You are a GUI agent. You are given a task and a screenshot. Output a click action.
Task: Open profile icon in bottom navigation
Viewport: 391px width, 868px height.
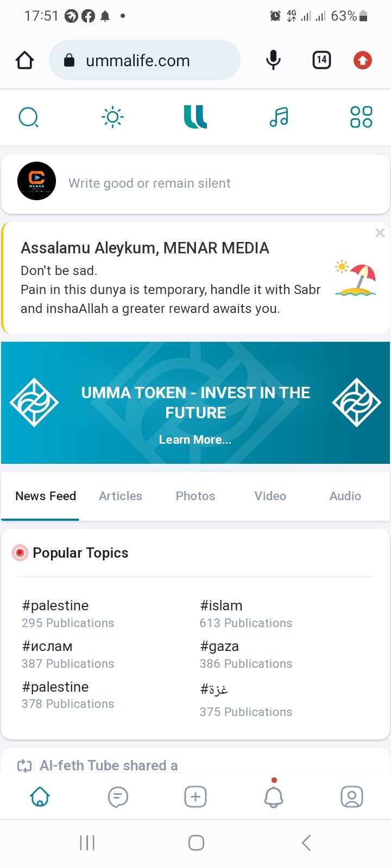coord(351,797)
